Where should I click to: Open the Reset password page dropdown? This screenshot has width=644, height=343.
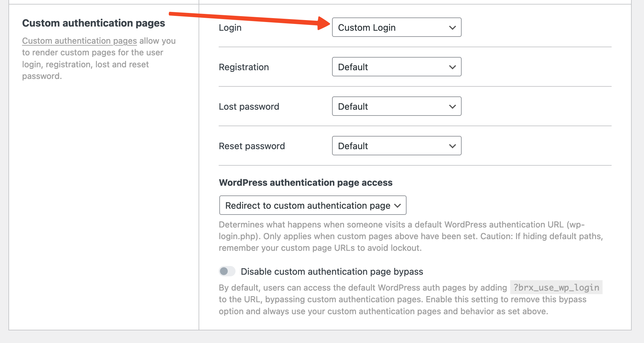[396, 146]
